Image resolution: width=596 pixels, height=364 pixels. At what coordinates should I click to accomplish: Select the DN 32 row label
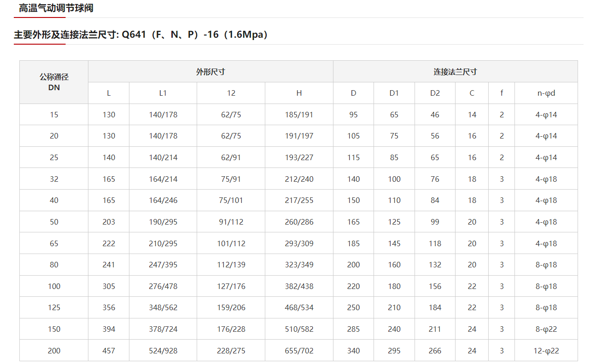click(x=54, y=179)
